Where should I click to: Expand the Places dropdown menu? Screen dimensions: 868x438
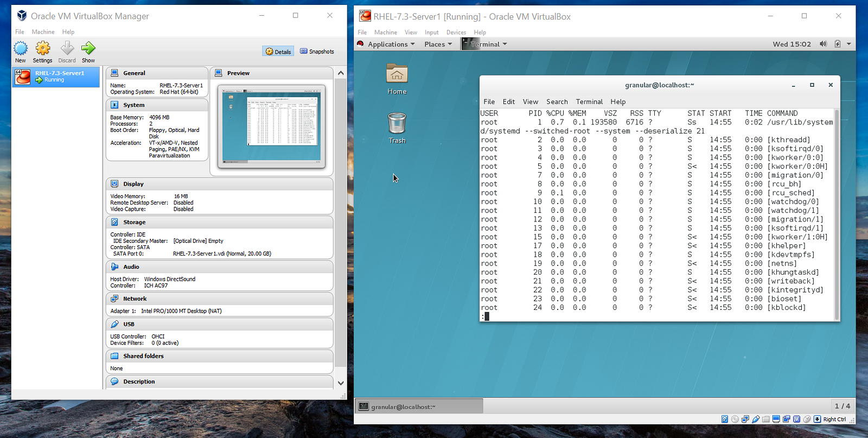[438, 45]
